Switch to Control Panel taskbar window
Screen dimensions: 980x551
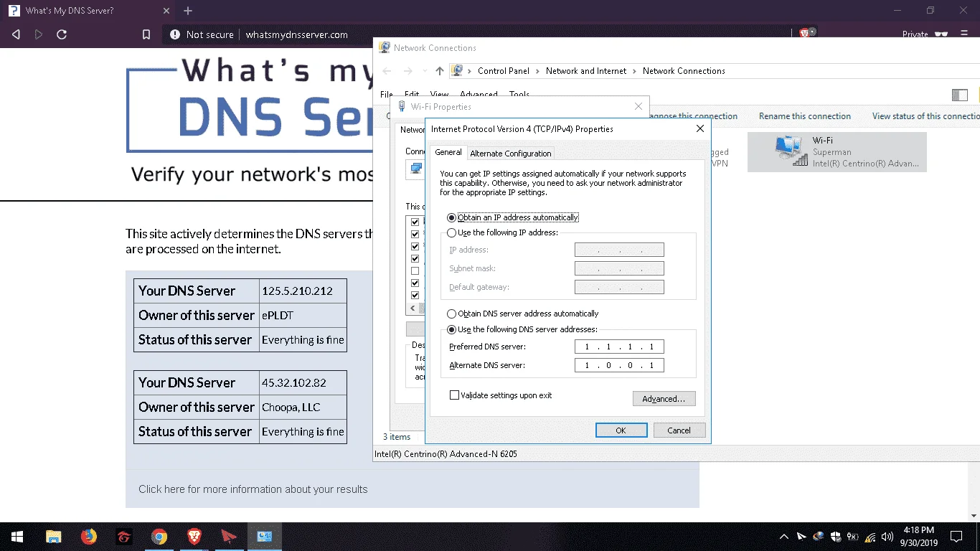pos(264,537)
